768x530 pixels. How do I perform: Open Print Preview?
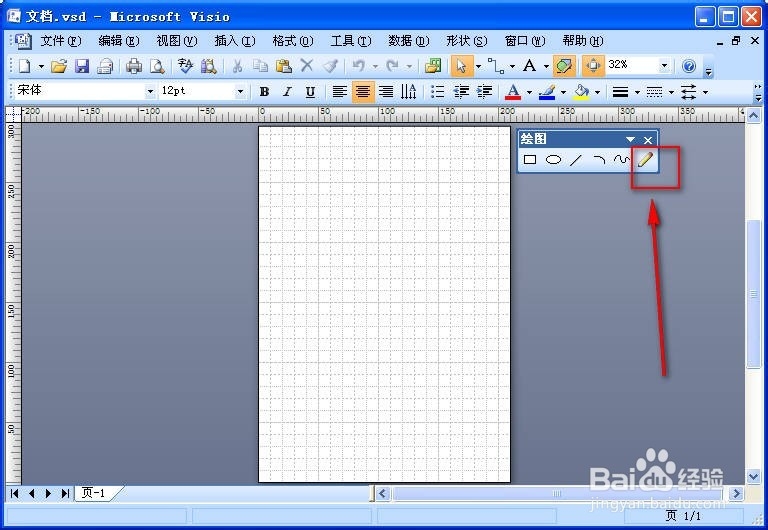pos(157,66)
